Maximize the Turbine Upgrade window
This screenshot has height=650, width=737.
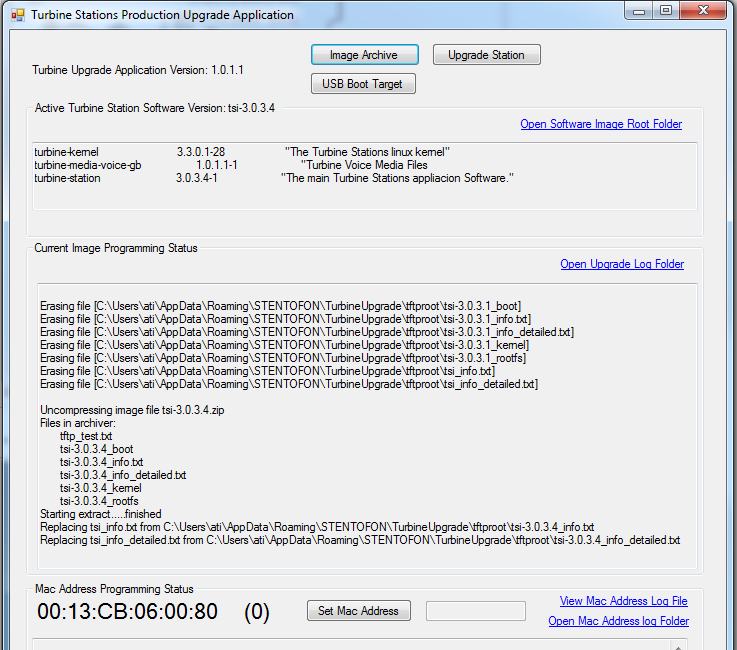(x=666, y=11)
